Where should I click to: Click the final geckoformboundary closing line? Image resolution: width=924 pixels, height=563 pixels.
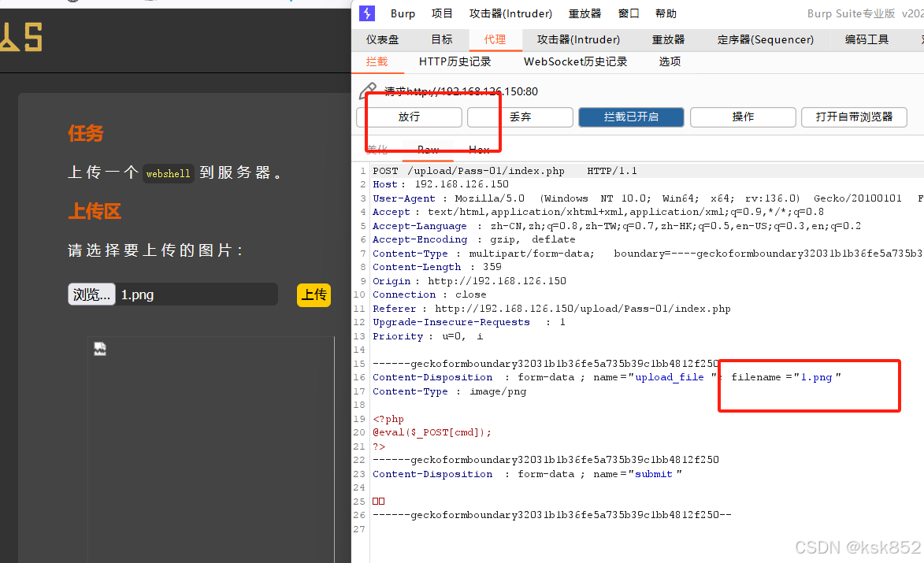pos(551,515)
